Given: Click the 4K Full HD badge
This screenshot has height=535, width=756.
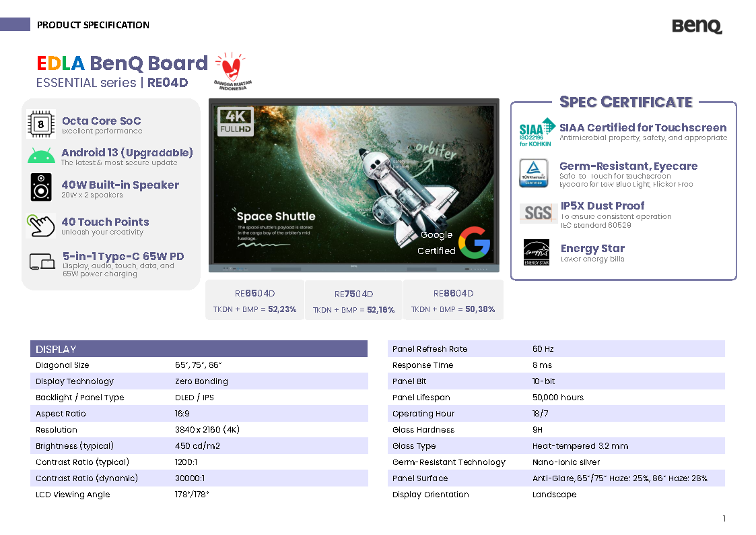Looking at the screenshot, I should coord(236,121).
